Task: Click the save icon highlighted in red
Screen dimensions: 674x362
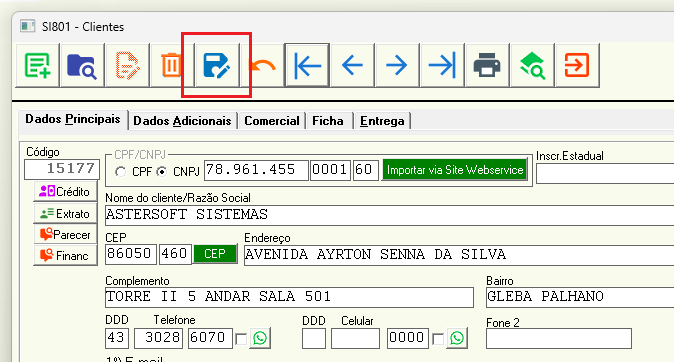Action: 217,65
